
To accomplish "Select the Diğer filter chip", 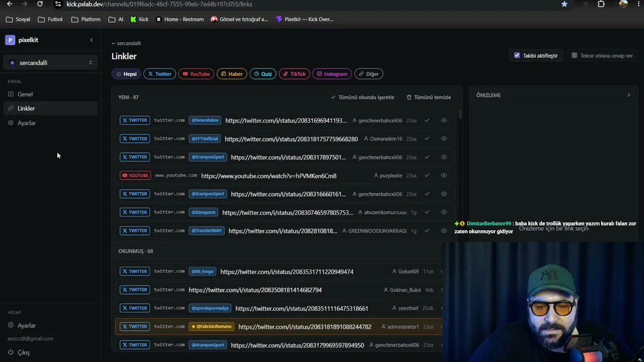I will point(369,74).
